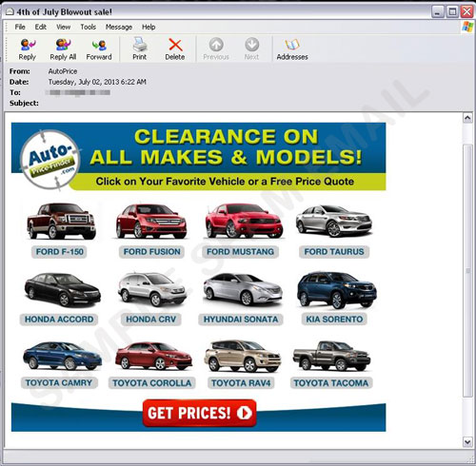
Task: Open the Addresses book icon
Action: 292,49
